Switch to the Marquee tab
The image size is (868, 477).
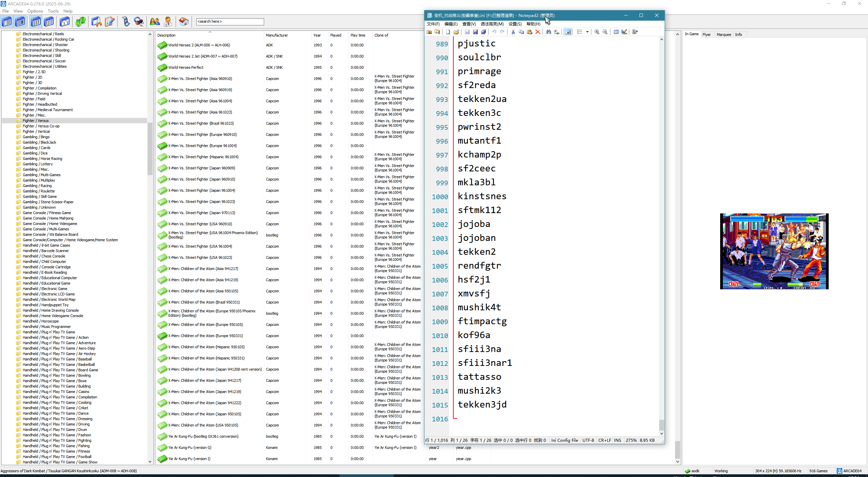coord(724,35)
